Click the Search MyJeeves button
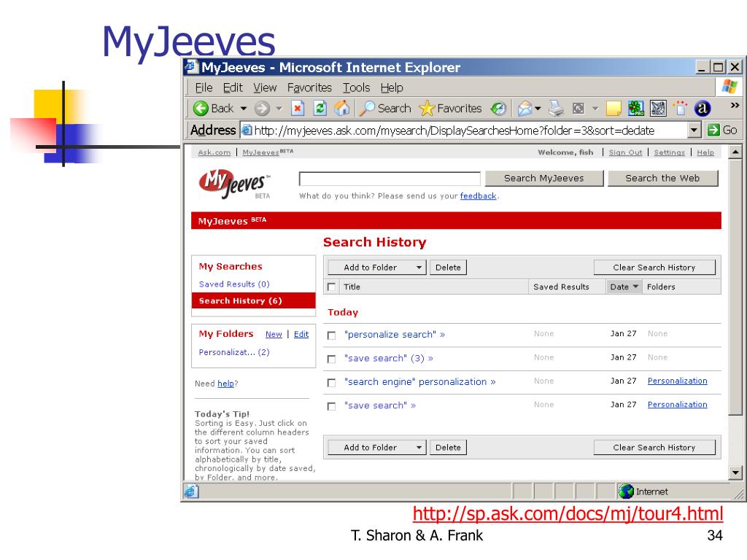This screenshot has width=747, height=560. [x=544, y=178]
